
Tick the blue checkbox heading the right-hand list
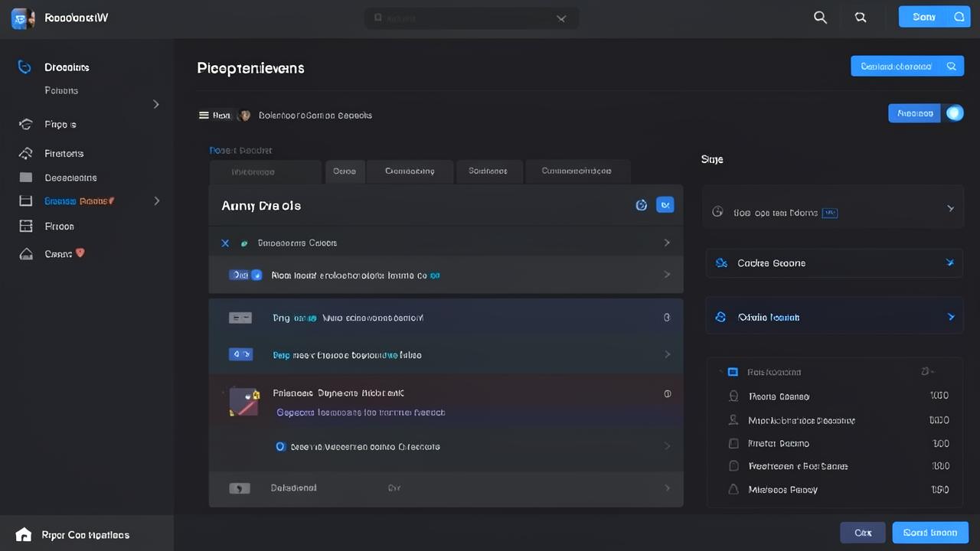click(x=733, y=372)
